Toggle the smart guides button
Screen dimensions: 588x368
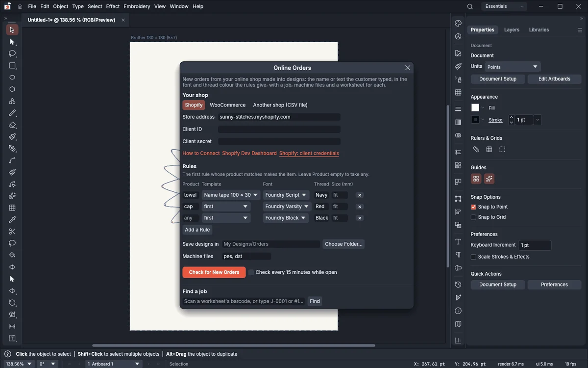tap(489, 179)
